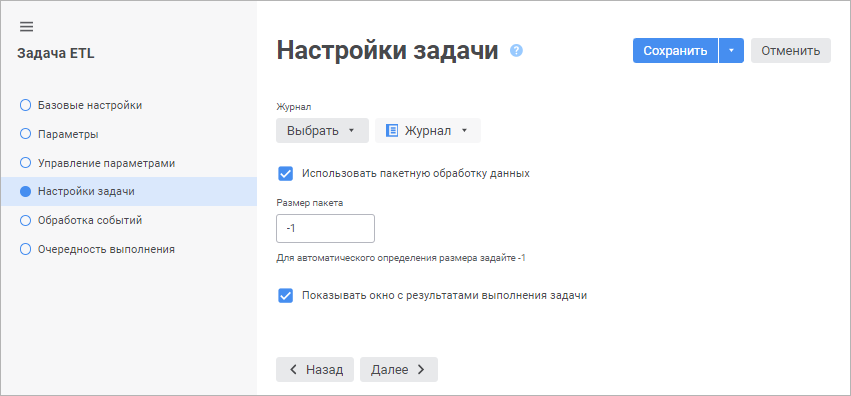
Task: Click circle marker next to Параметры
Action: click(x=25, y=134)
